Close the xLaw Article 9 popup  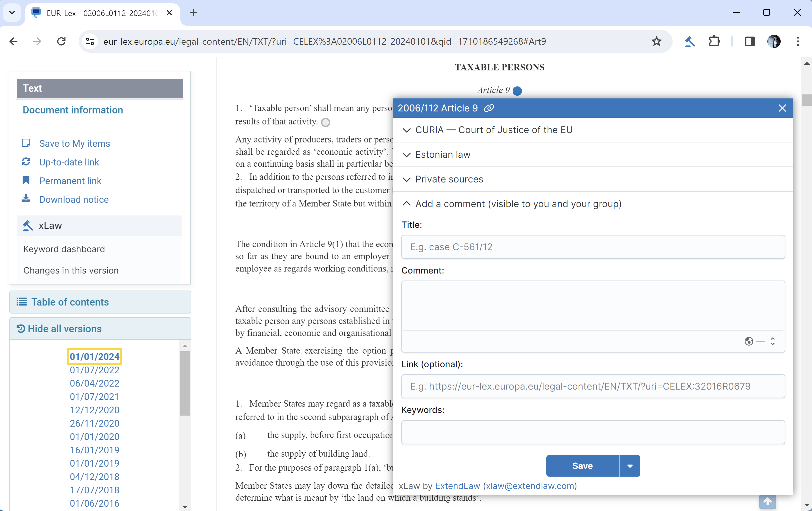(x=782, y=108)
